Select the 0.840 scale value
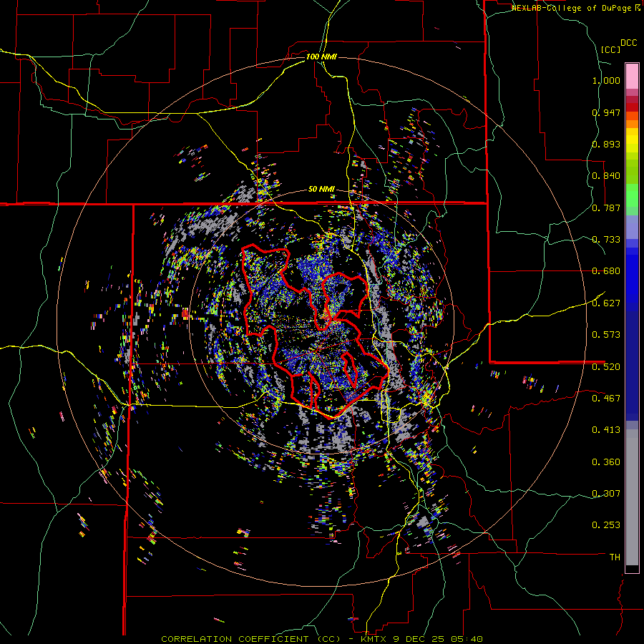 point(606,176)
